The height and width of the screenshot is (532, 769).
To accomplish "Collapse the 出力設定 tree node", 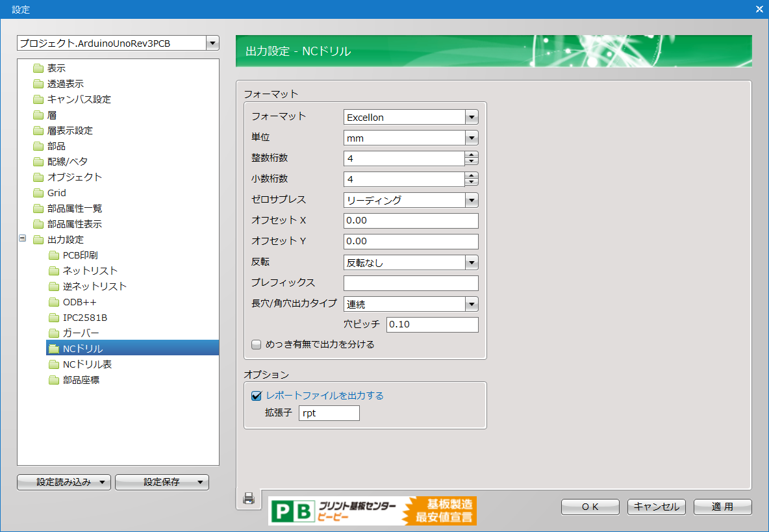I will (23, 239).
